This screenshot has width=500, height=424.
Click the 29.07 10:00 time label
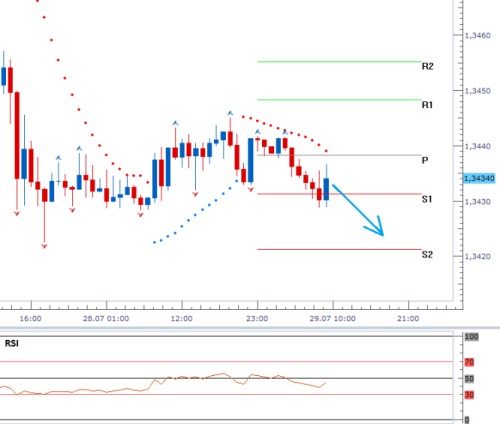[332, 319]
